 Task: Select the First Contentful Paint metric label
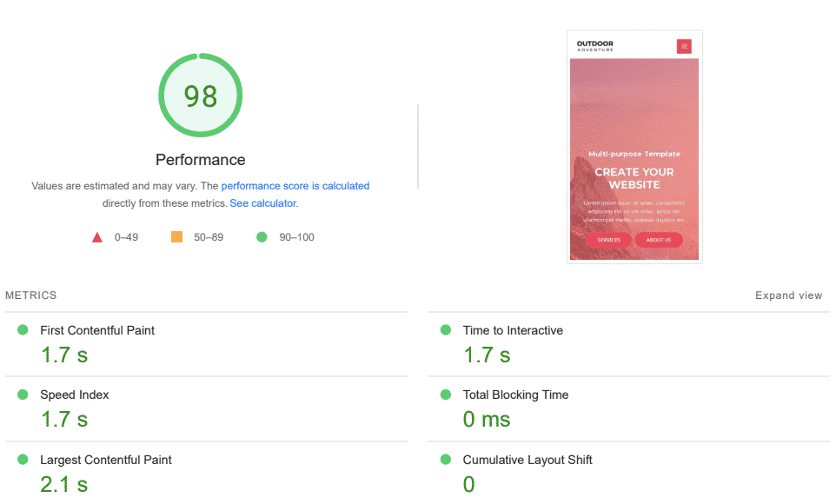[97, 330]
